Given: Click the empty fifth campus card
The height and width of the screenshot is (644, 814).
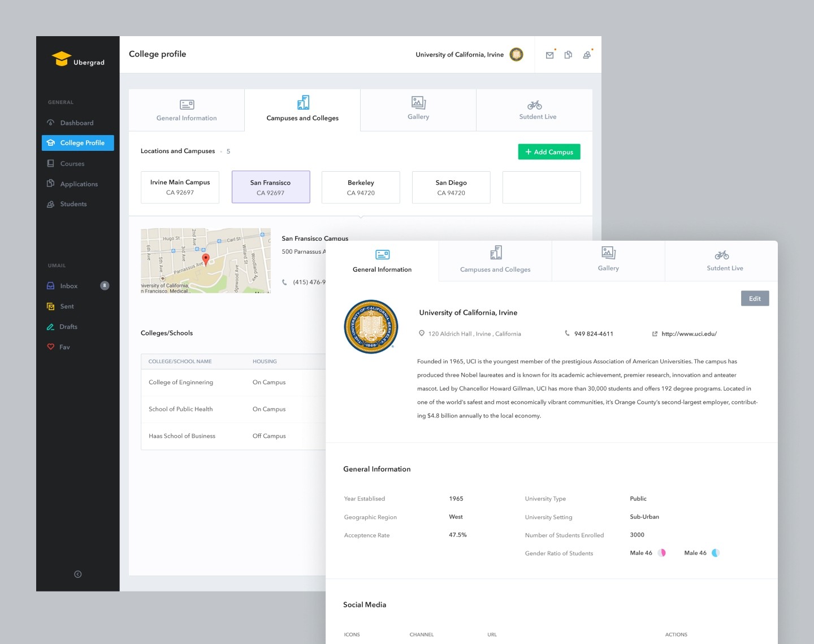Looking at the screenshot, I should coord(542,187).
